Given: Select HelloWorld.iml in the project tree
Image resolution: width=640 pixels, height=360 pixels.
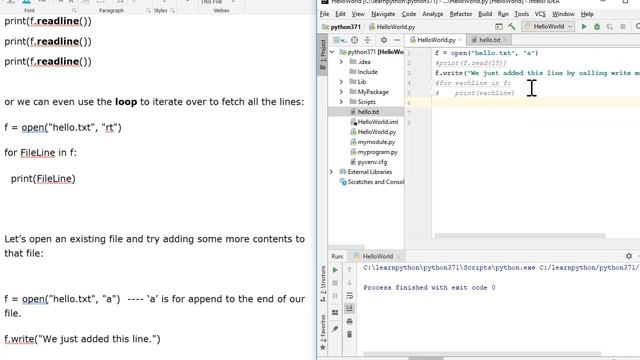Looking at the screenshot, I should pos(378,122).
